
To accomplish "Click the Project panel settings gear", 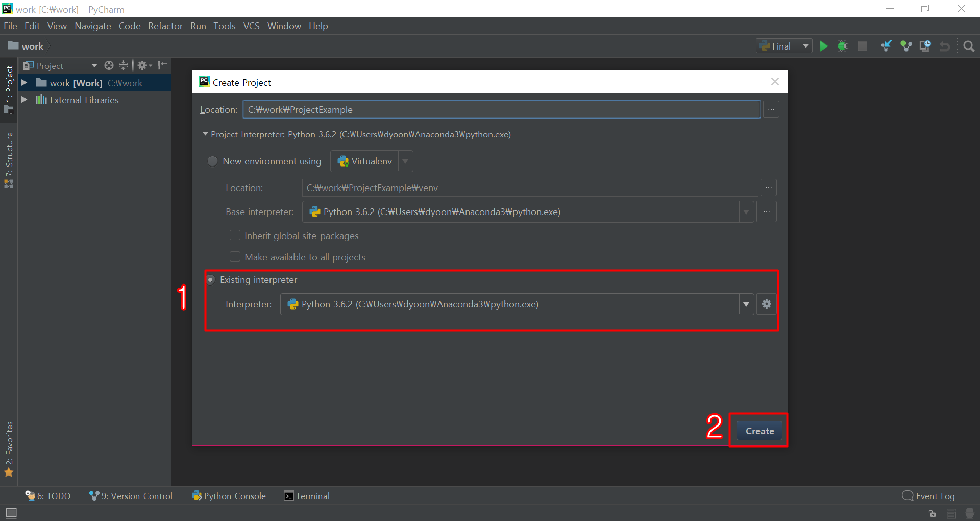I will click(143, 65).
